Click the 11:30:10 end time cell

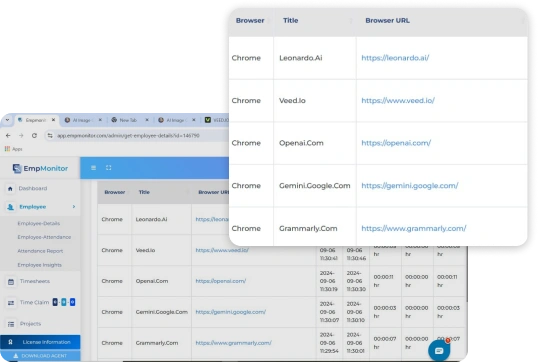(x=355, y=312)
